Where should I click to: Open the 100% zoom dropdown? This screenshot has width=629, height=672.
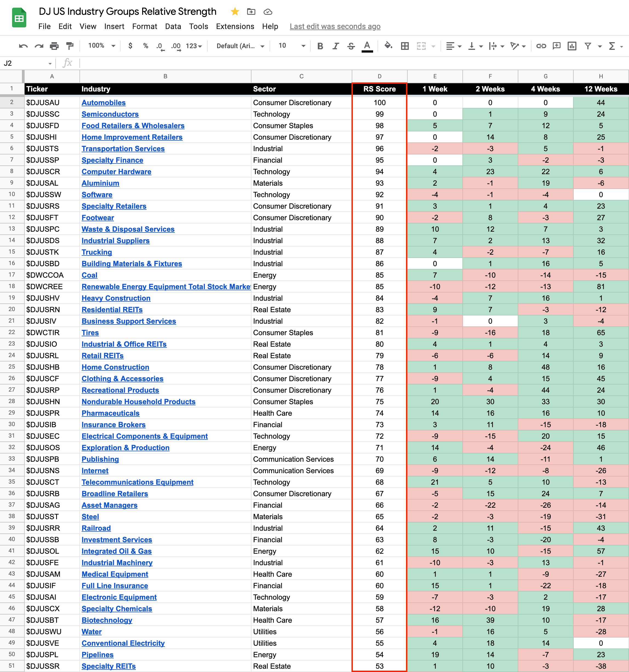(102, 46)
